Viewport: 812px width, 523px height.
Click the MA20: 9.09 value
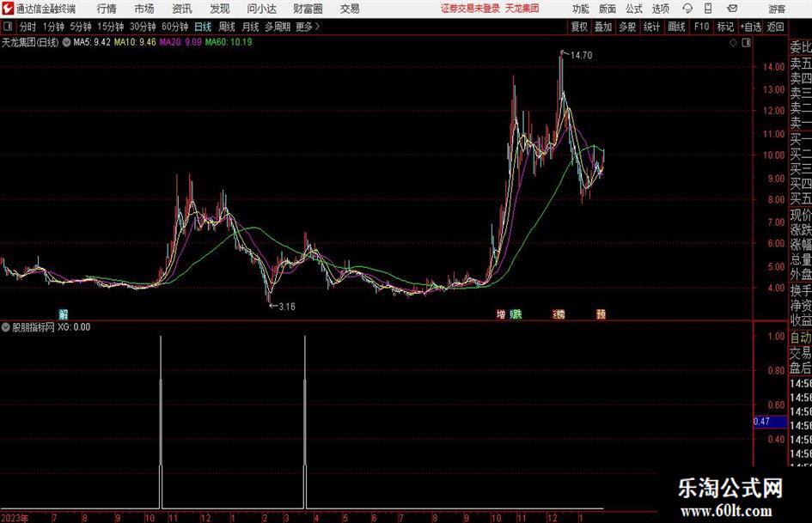[x=180, y=42]
